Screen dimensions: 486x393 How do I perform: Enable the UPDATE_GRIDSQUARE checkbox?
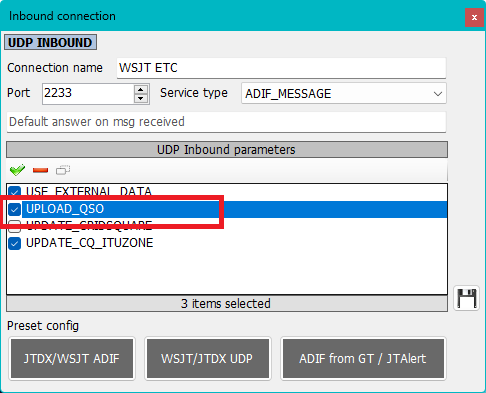(14, 226)
